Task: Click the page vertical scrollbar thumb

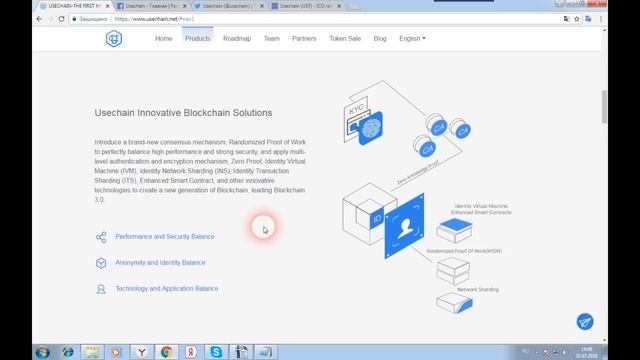Action: click(604, 106)
